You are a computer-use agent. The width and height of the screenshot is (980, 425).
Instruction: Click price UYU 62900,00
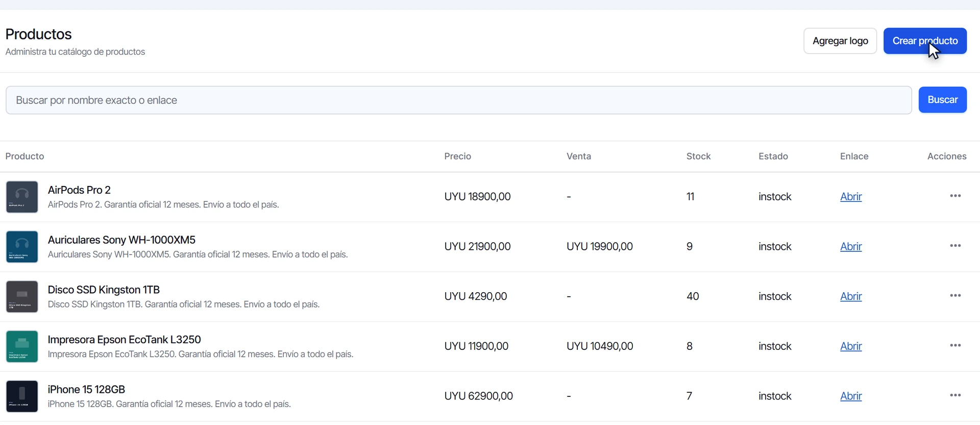(478, 396)
